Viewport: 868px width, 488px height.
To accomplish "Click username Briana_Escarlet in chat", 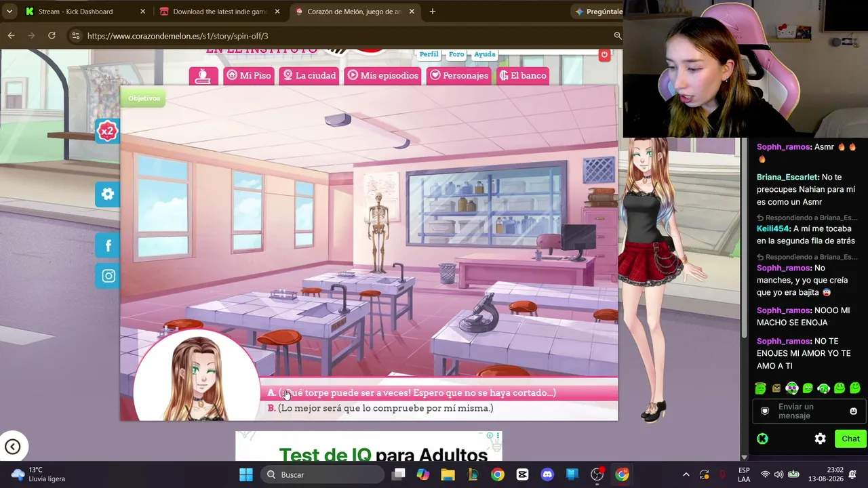I will coord(787,177).
